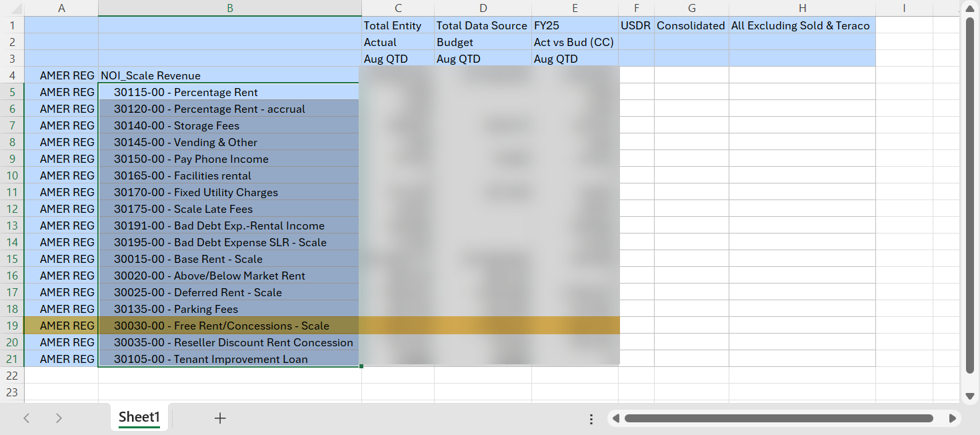Viewport: 980px width, 435px height.
Task: Click '30150-00 - Pay Phone Income' cell
Action: click(230, 159)
